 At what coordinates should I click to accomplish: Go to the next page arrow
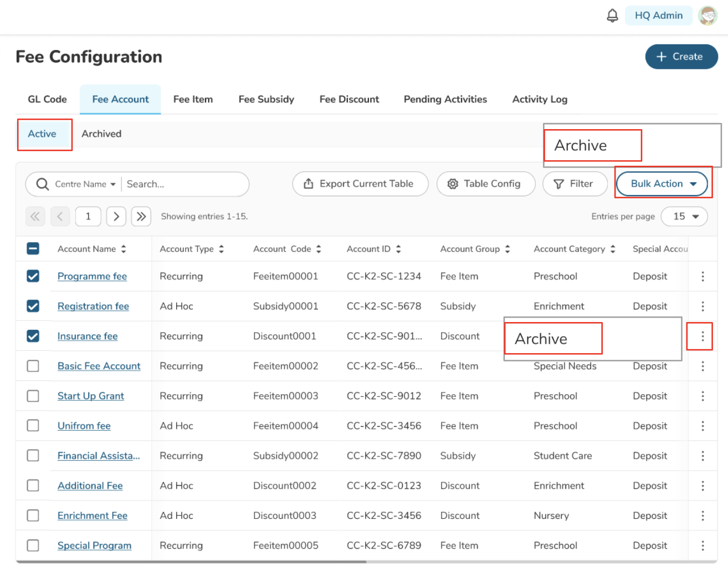(116, 216)
